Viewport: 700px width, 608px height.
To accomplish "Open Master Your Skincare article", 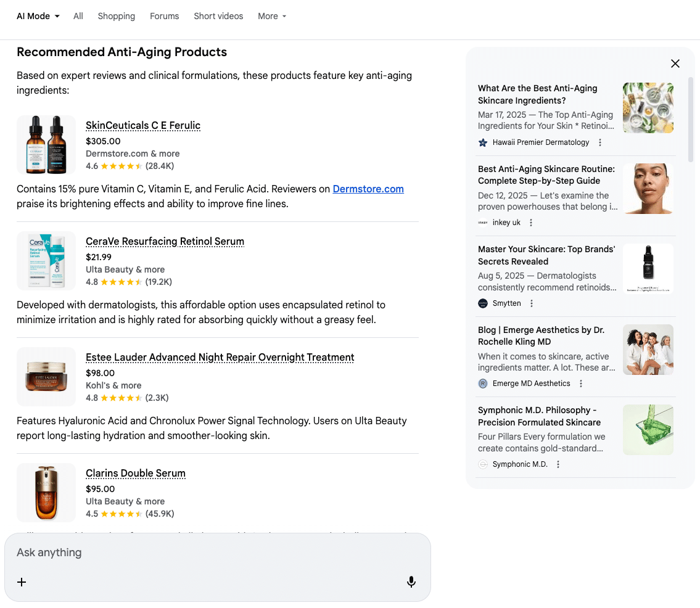I will click(546, 255).
